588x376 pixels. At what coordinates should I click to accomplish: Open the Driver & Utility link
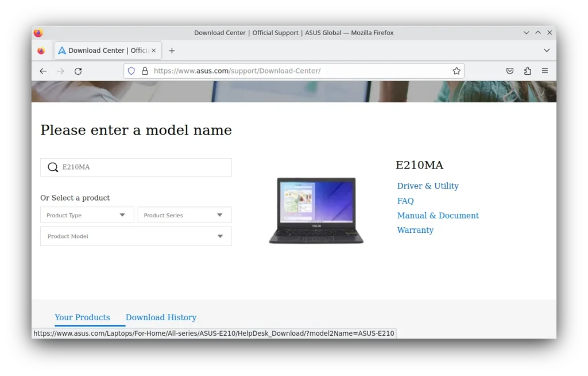tap(428, 186)
